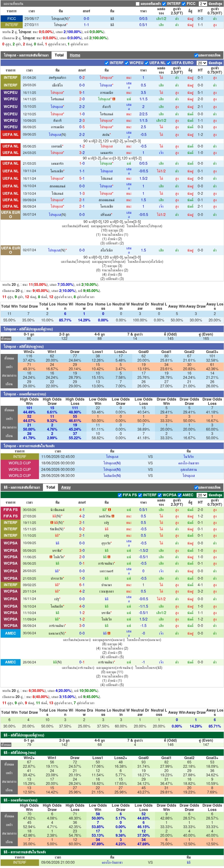Click INTERF label for 11/06/2026 Nigeria fixture
Screen dimensions: 224x868
(x=20, y=457)
